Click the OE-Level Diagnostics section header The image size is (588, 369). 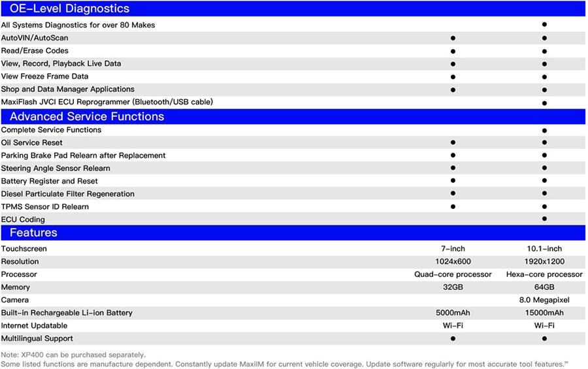(x=293, y=8)
